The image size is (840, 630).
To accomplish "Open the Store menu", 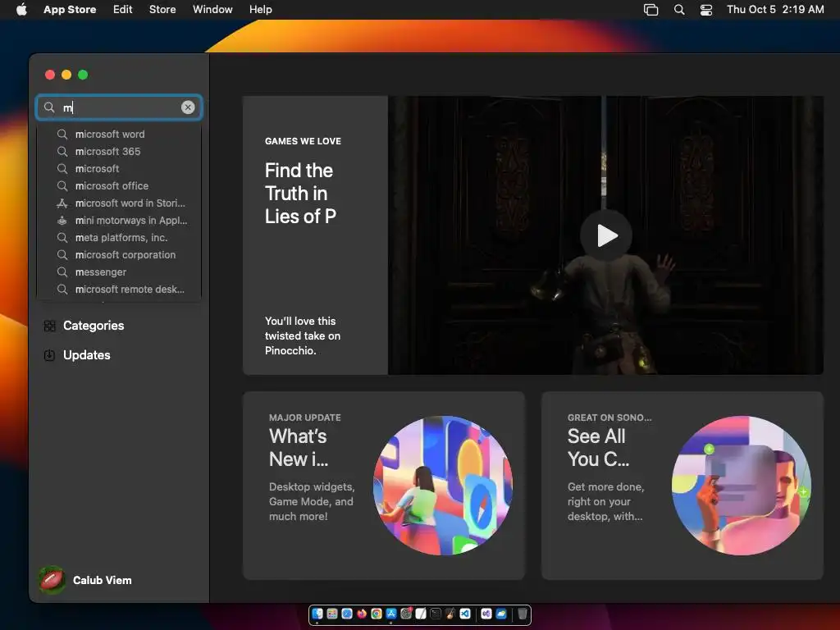I will click(x=162, y=9).
